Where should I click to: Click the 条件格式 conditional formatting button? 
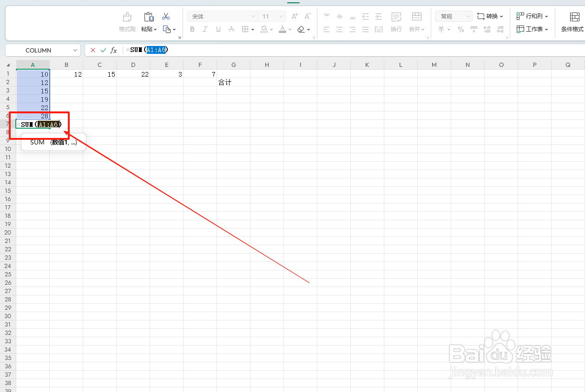coord(572,22)
